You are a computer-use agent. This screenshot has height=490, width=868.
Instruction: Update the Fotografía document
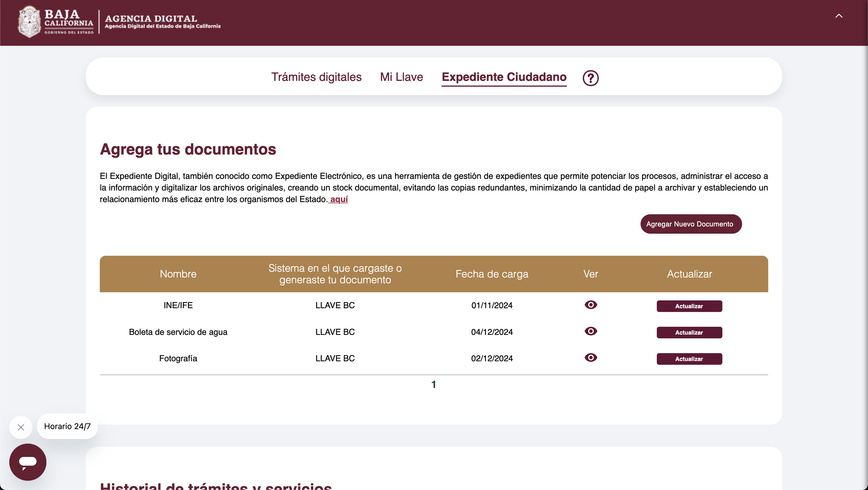[x=689, y=359]
